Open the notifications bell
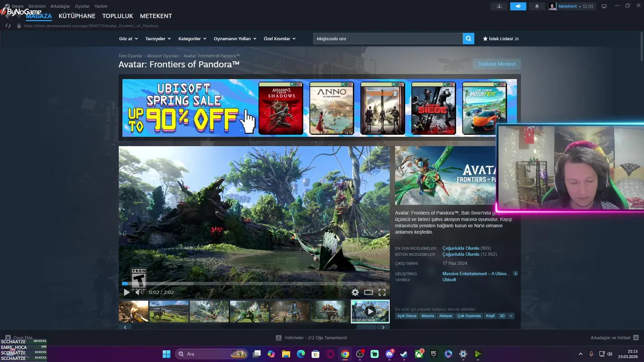 [x=537, y=6]
